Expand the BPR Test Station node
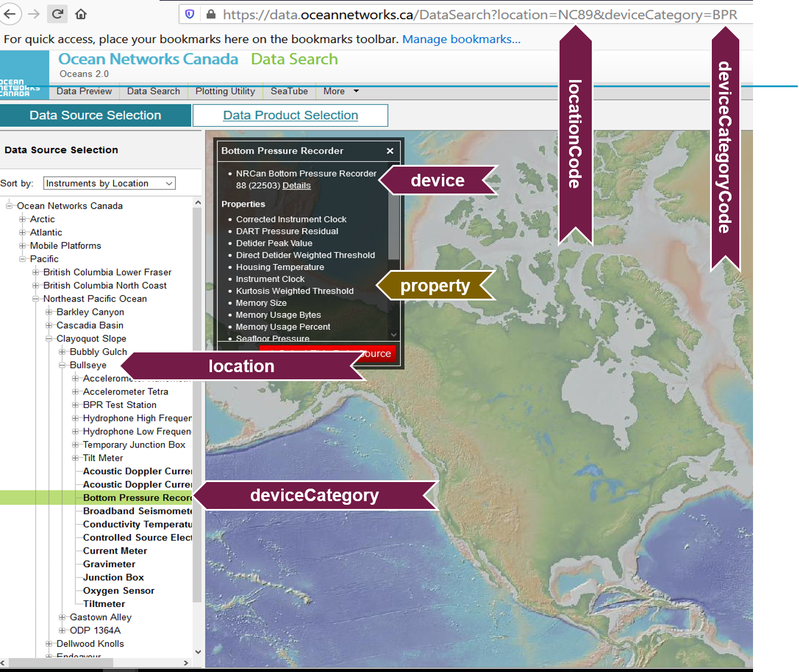The height and width of the screenshot is (672, 799). tap(75, 405)
